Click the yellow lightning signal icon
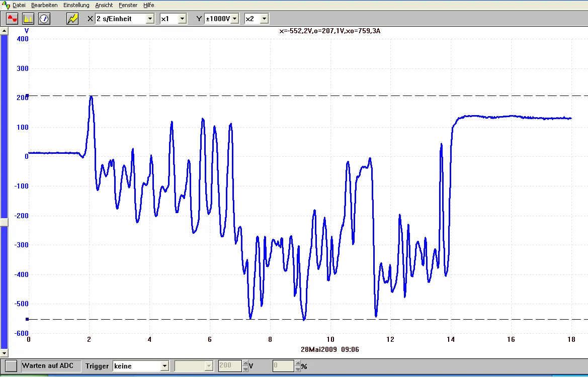 73,19
